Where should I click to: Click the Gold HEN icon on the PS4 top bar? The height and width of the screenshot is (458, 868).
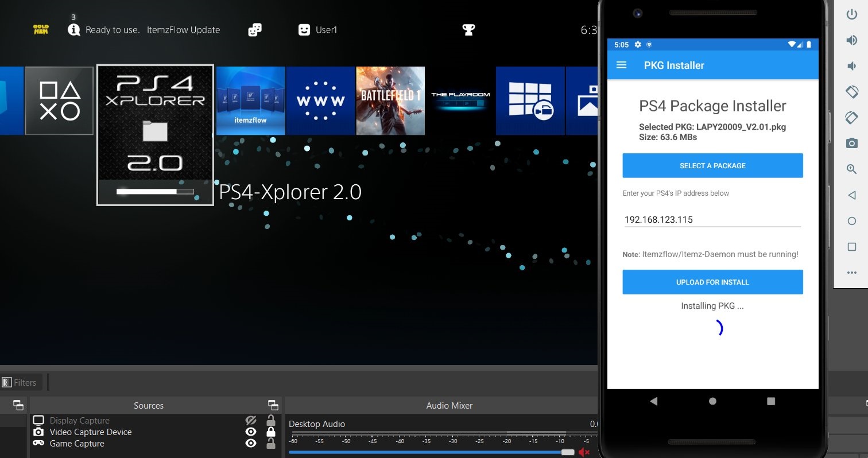[41, 30]
